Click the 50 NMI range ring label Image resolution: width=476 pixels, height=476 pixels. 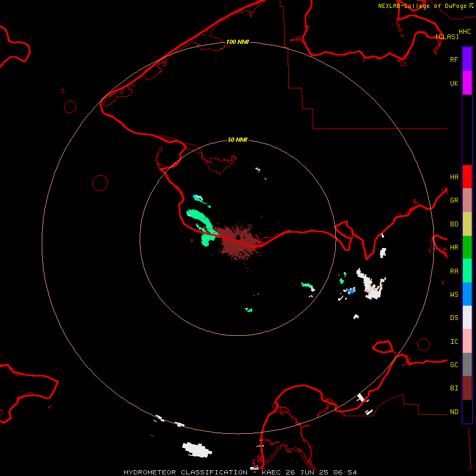[237, 140]
